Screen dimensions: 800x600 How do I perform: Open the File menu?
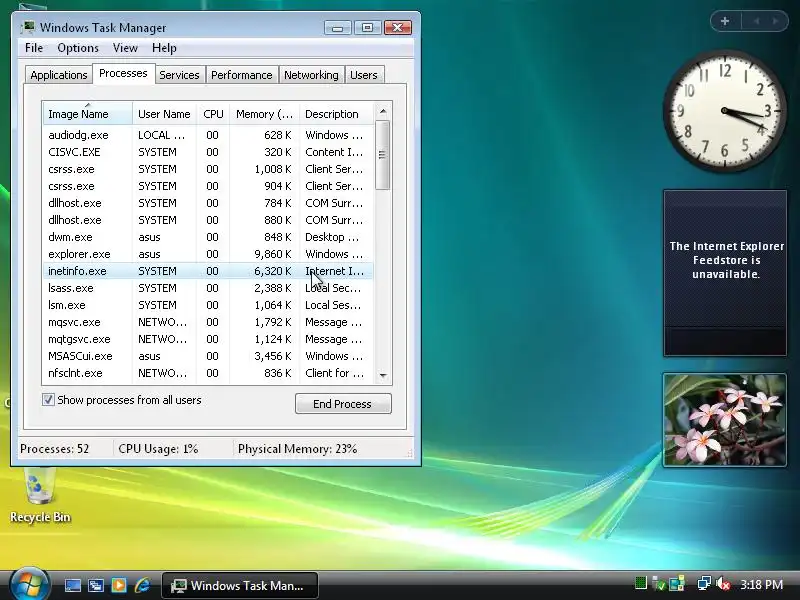pos(34,48)
